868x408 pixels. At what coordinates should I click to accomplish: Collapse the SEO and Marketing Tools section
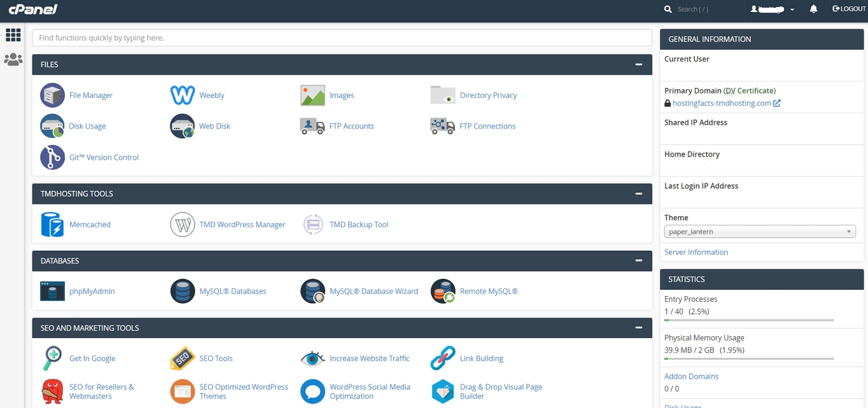pyautogui.click(x=638, y=328)
